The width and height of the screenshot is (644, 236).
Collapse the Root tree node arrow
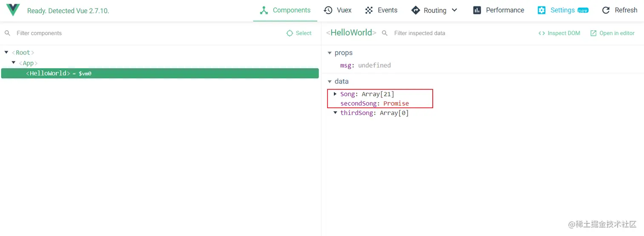[6, 52]
